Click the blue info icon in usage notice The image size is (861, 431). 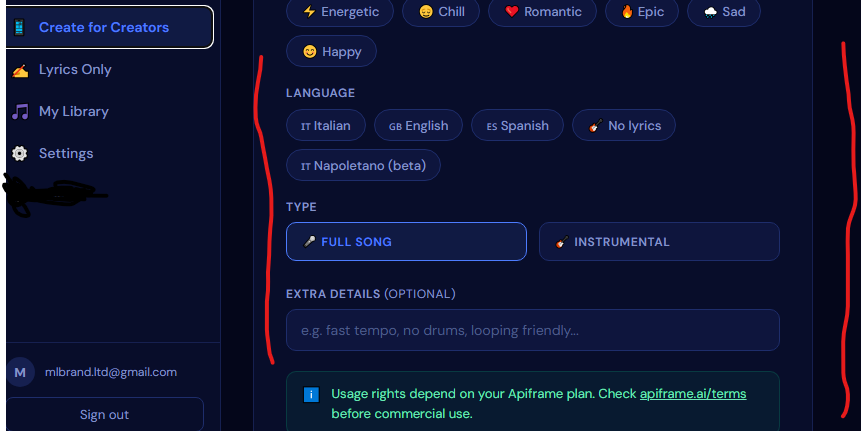coord(311,394)
